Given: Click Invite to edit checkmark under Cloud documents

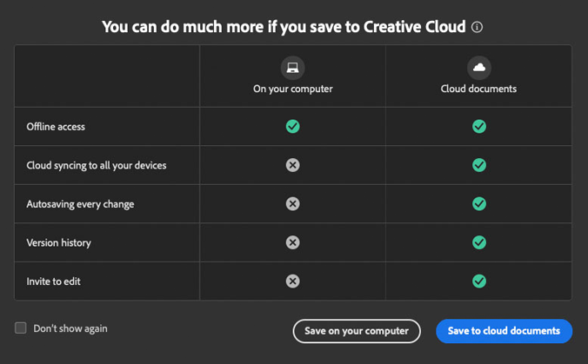Looking at the screenshot, I should (x=479, y=281).
